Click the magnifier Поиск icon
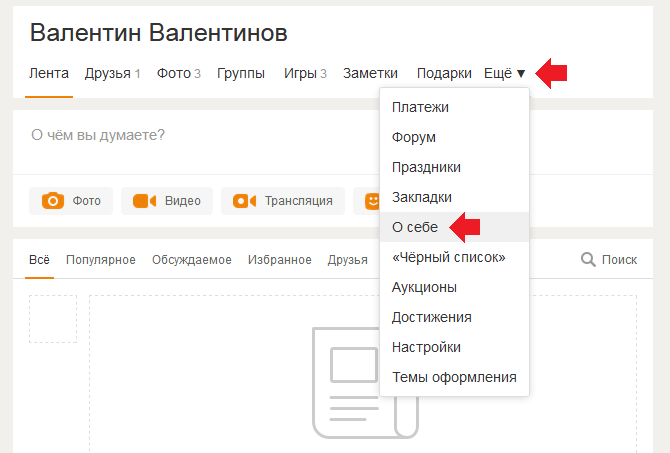The image size is (670, 453). [588, 259]
